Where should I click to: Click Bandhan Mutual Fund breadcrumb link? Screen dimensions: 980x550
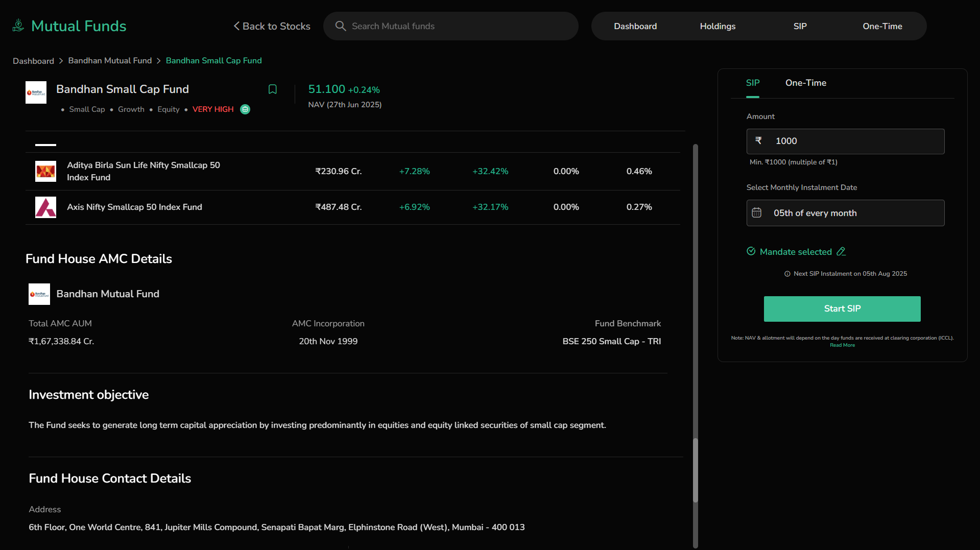click(110, 61)
